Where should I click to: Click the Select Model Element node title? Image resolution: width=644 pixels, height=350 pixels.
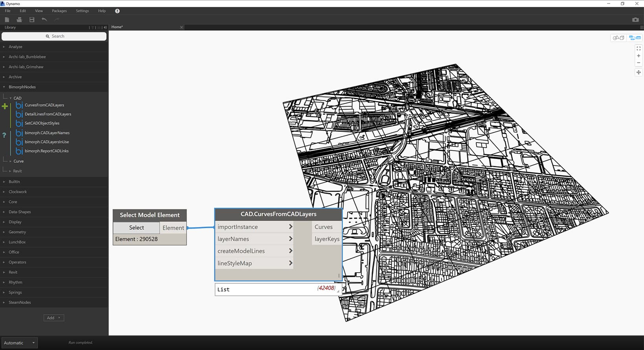coord(150,215)
